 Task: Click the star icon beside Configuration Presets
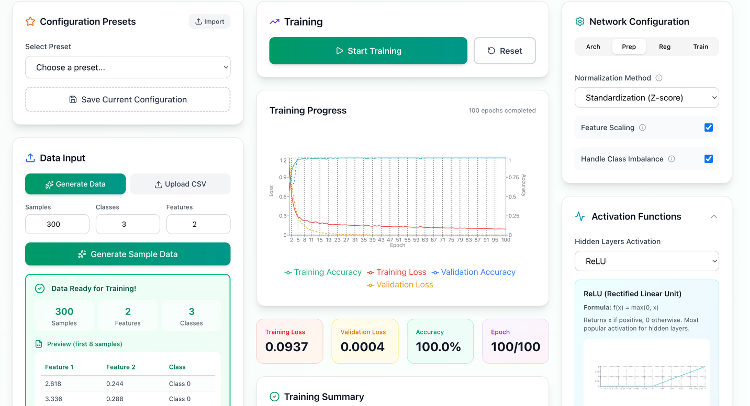(x=30, y=21)
